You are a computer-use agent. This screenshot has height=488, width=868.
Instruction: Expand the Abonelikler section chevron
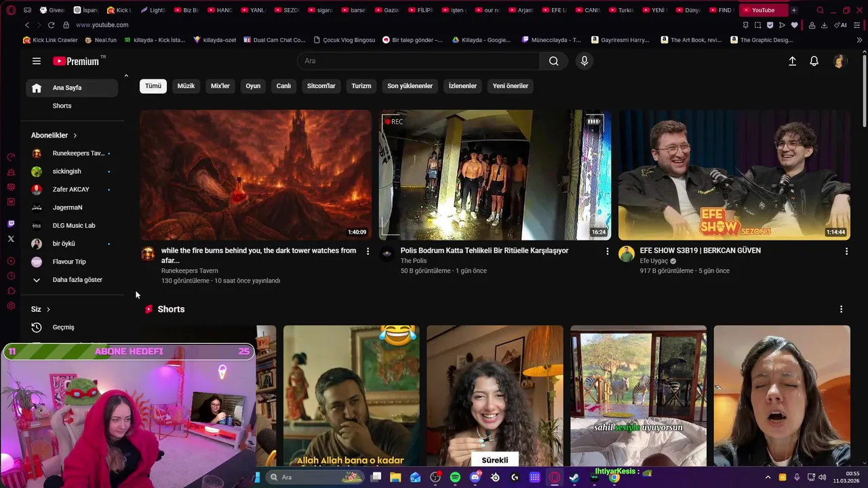(x=75, y=136)
